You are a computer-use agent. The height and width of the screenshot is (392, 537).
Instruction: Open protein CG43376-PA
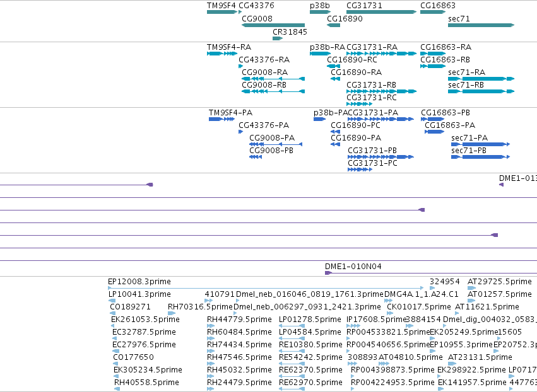(264, 125)
